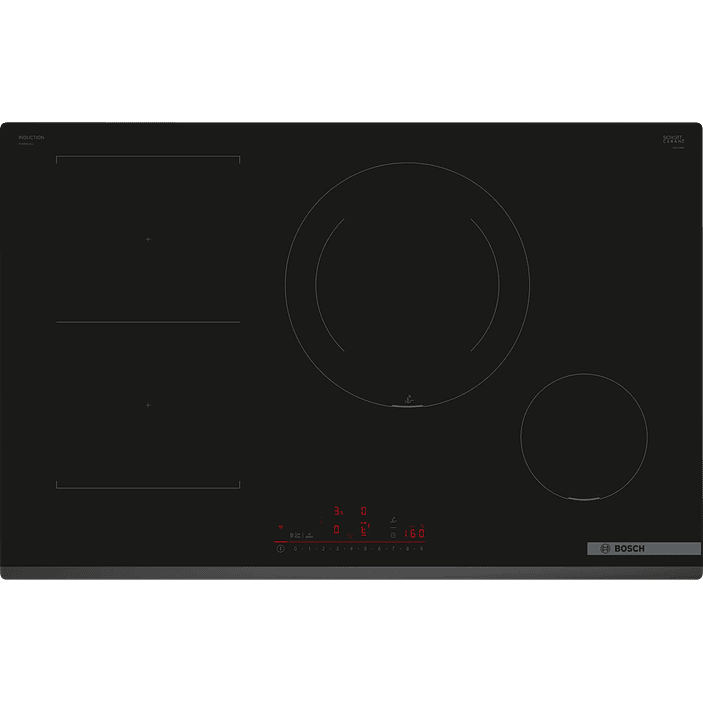Tap the lower flex zone cross marker
Screen dimensions: 703x703
pyautogui.click(x=148, y=405)
